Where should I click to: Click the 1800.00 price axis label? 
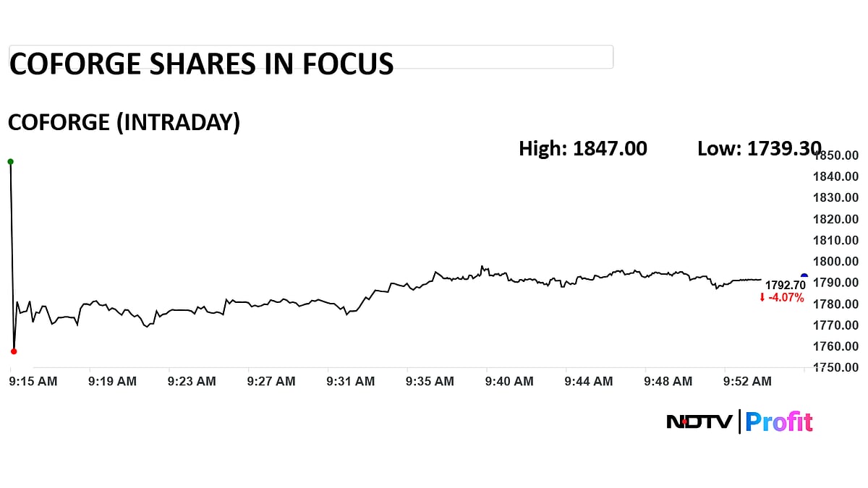pyautogui.click(x=836, y=261)
